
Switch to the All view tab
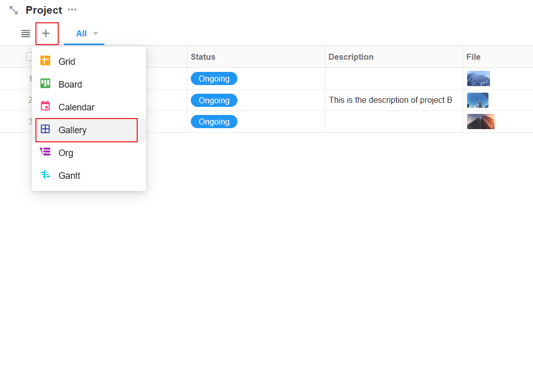tap(81, 34)
